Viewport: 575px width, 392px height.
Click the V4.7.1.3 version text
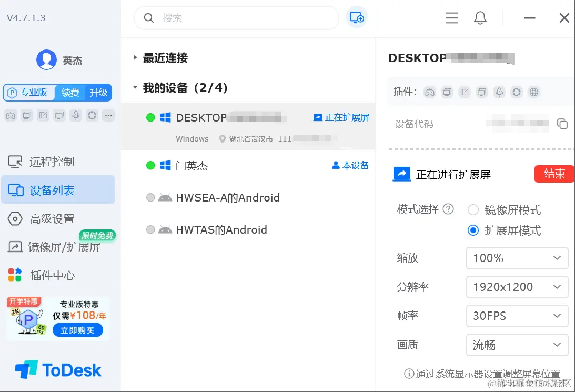pyautogui.click(x=26, y=18)
